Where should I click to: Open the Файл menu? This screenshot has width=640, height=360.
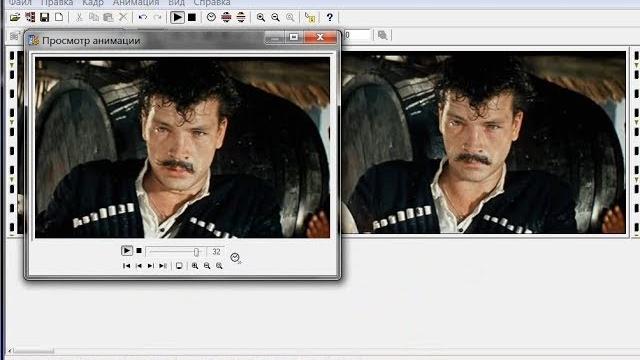(20, 2)
